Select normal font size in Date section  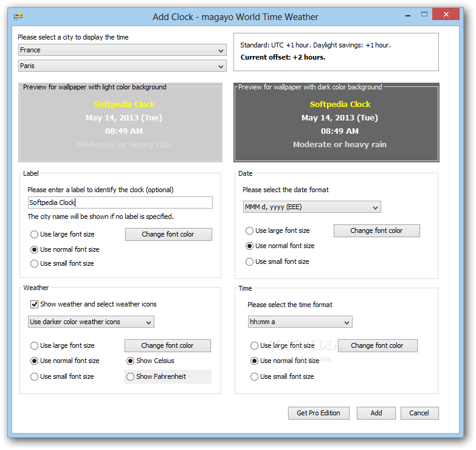280,246
